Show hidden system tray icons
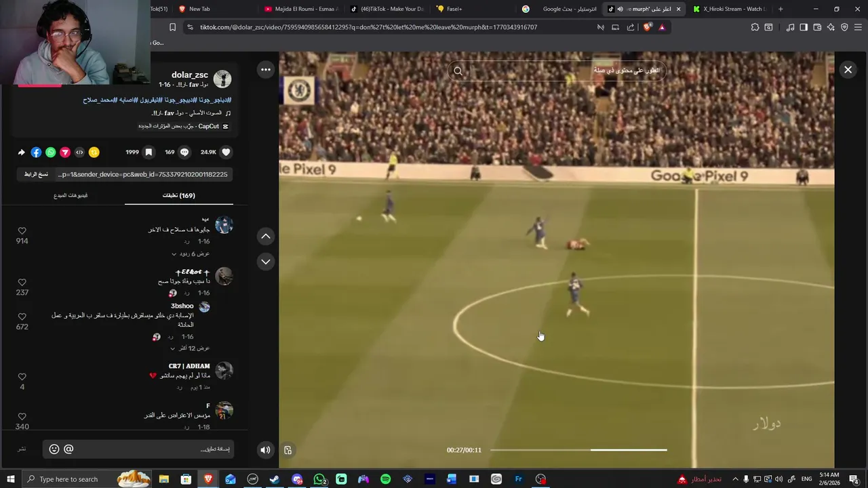The width and height of the screenshot is (868, 488). 735,479
